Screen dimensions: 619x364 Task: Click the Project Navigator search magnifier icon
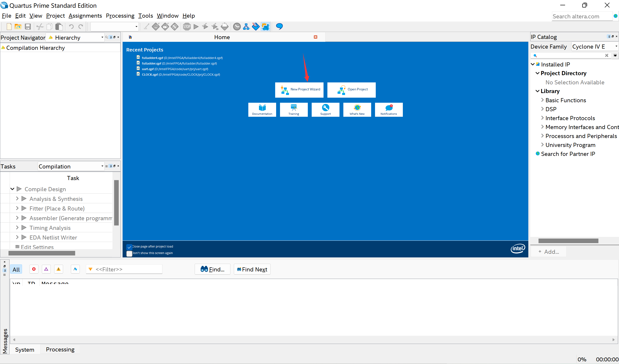[106, 37]
